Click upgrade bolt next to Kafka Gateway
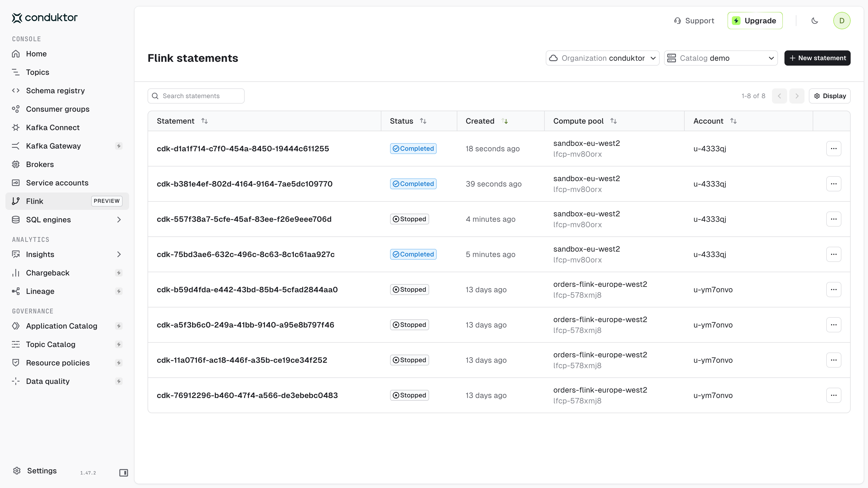The height and width of the screenshot is (488, 868). point(119,146)
